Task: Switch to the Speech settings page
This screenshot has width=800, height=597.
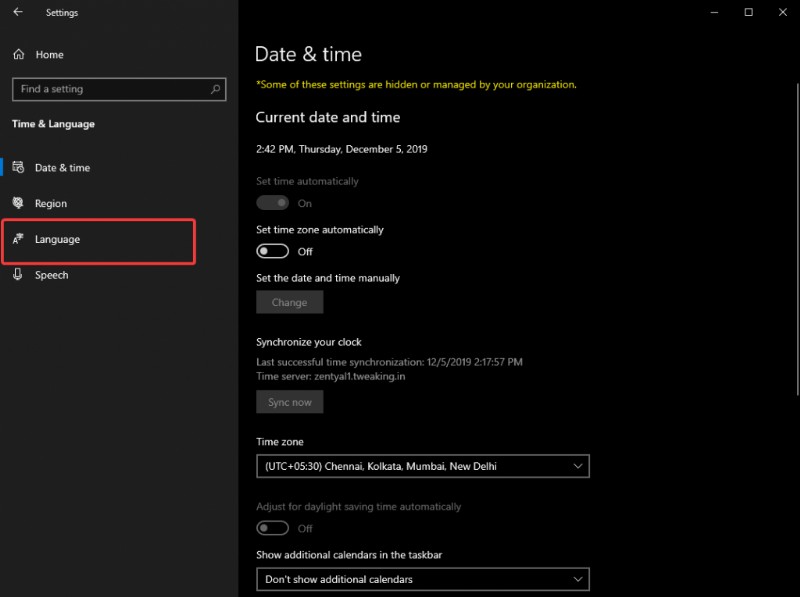Action: (x=51, y=275)
